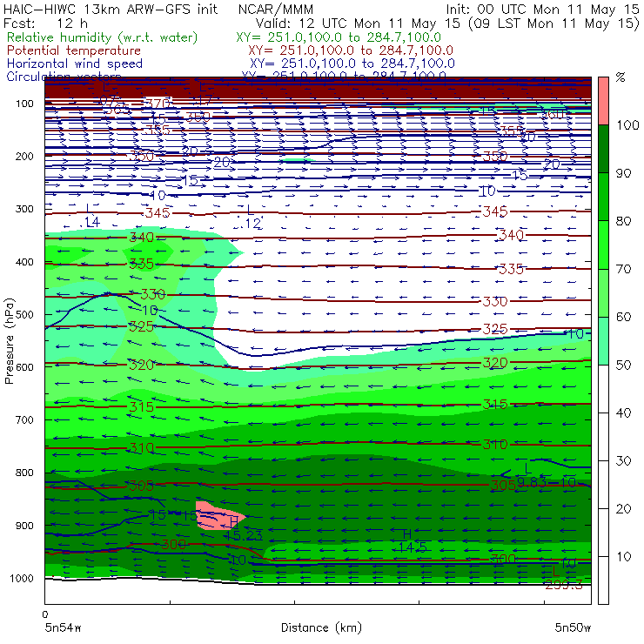Click the green 'XY= 251.0,100.0 to 284.7,100.0' coordinates
644x644 pixels.
click(x=339, y=37)
